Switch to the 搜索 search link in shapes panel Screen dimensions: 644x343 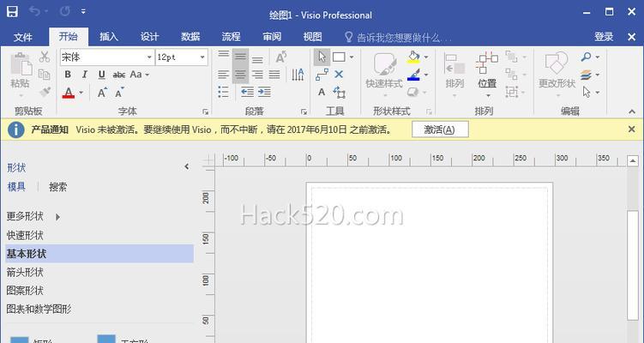pos(58,187)
